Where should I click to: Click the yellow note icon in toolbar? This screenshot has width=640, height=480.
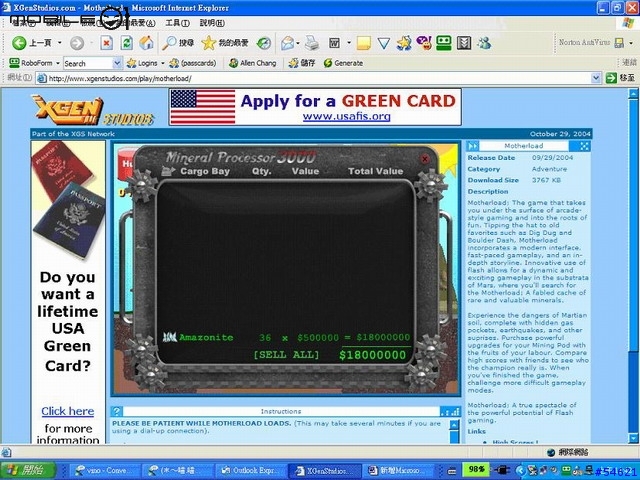tap(363, 43)
